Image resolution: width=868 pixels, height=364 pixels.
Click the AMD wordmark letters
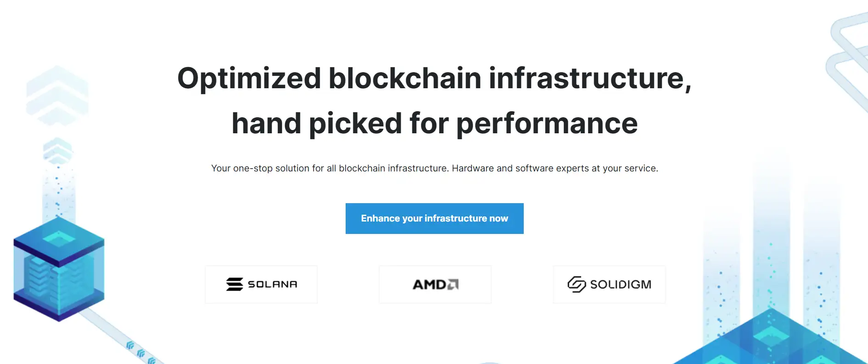point(429,285)
